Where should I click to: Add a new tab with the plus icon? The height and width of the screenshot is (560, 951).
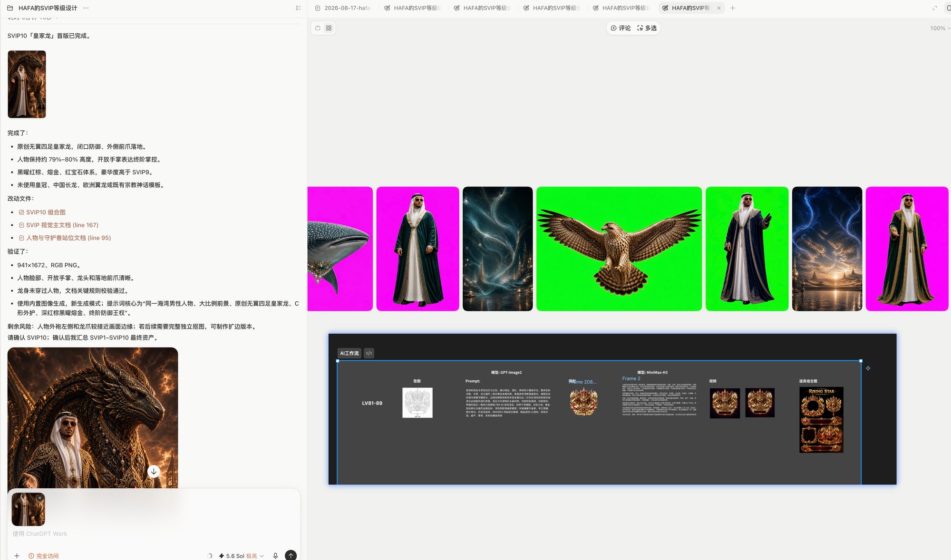pyautogui.click(x=733, y=8)
